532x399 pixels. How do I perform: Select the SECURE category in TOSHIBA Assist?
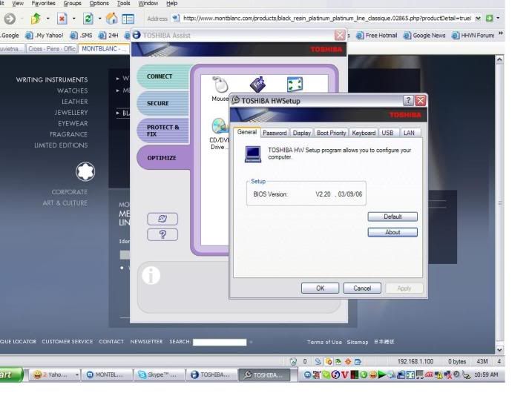click(x=158, y=103)
